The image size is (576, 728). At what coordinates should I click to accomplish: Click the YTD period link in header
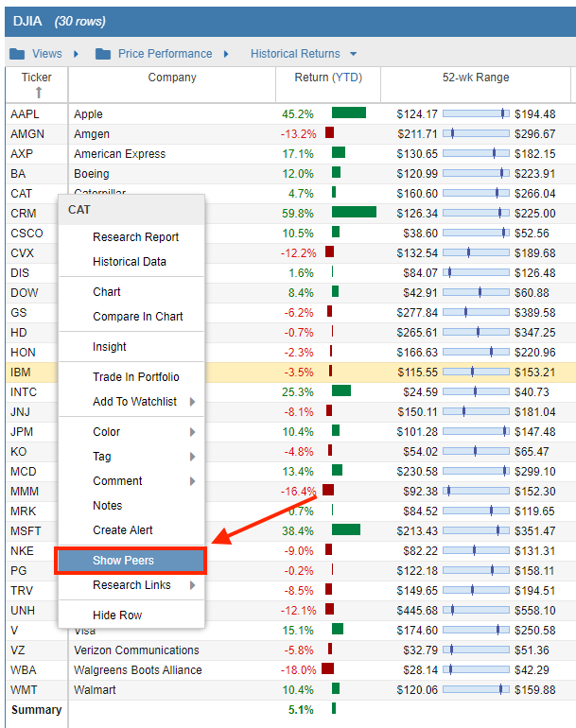click(x=346, y=78)
